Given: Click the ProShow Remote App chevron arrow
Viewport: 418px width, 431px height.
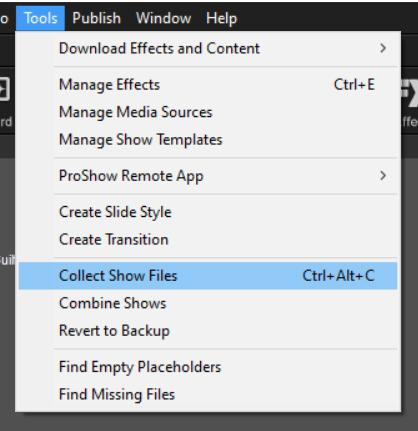Looking at the screenshot, I should tap(383, 176).
